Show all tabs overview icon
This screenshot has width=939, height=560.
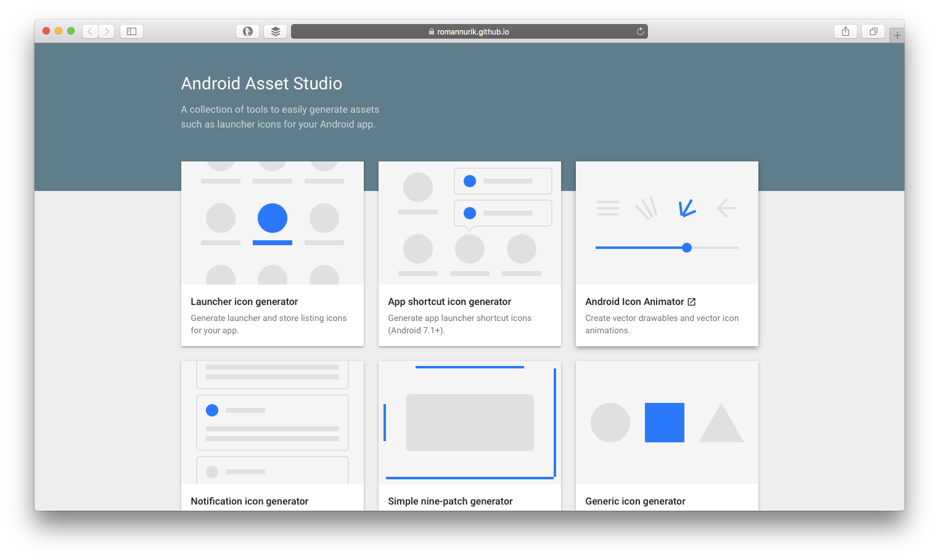873,31
